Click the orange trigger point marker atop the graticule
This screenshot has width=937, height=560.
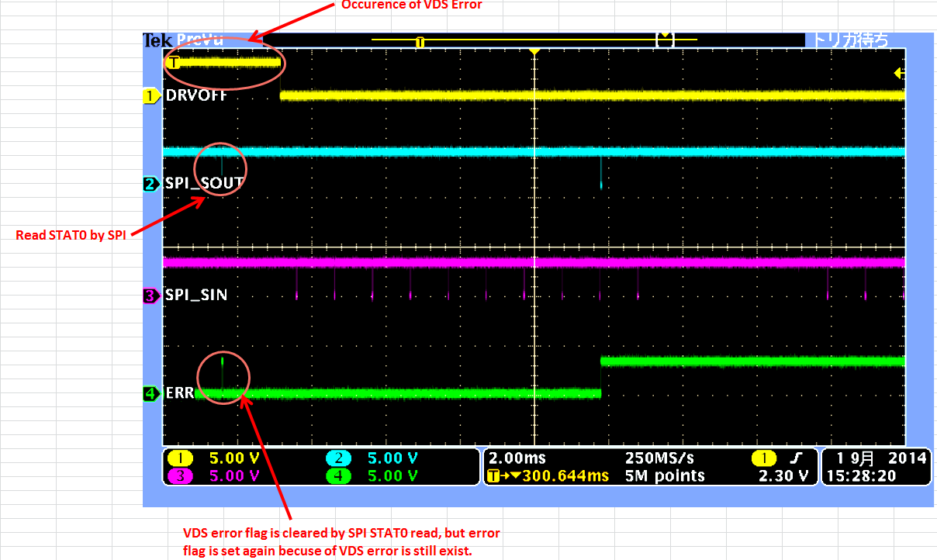coord(534,51)
